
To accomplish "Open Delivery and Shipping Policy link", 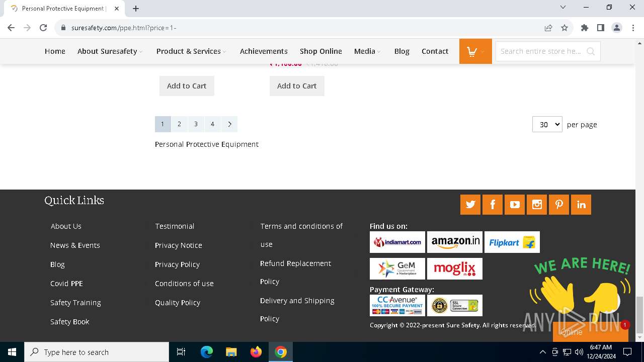I will pos(297,310).
